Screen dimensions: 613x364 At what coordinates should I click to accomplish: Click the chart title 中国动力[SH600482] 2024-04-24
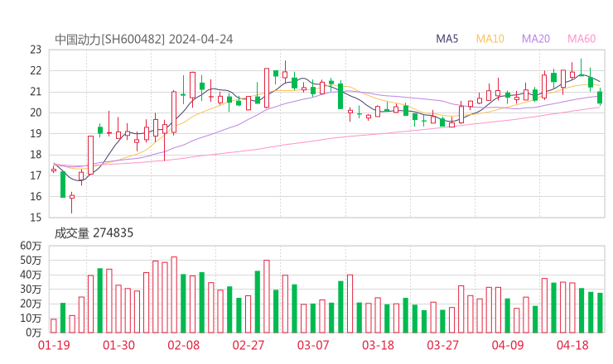tap(144, 40)
